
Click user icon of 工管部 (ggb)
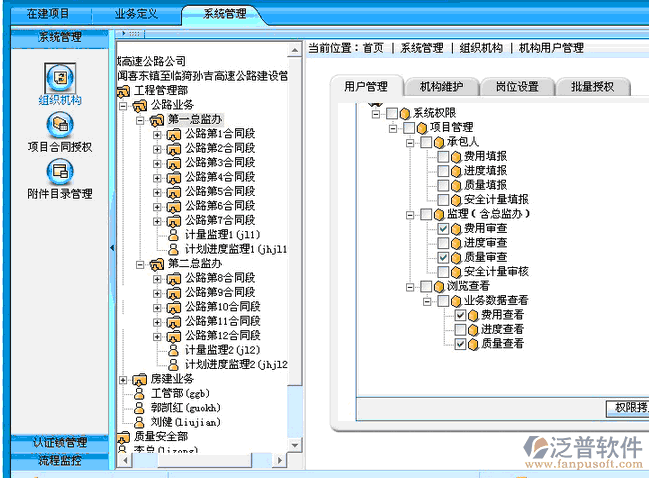click(140, 394)
